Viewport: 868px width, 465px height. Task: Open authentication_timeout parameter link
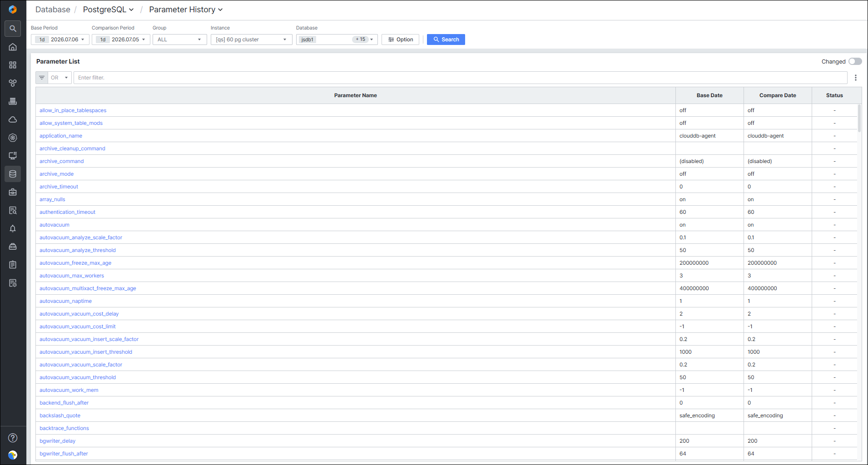coord(67,212)
